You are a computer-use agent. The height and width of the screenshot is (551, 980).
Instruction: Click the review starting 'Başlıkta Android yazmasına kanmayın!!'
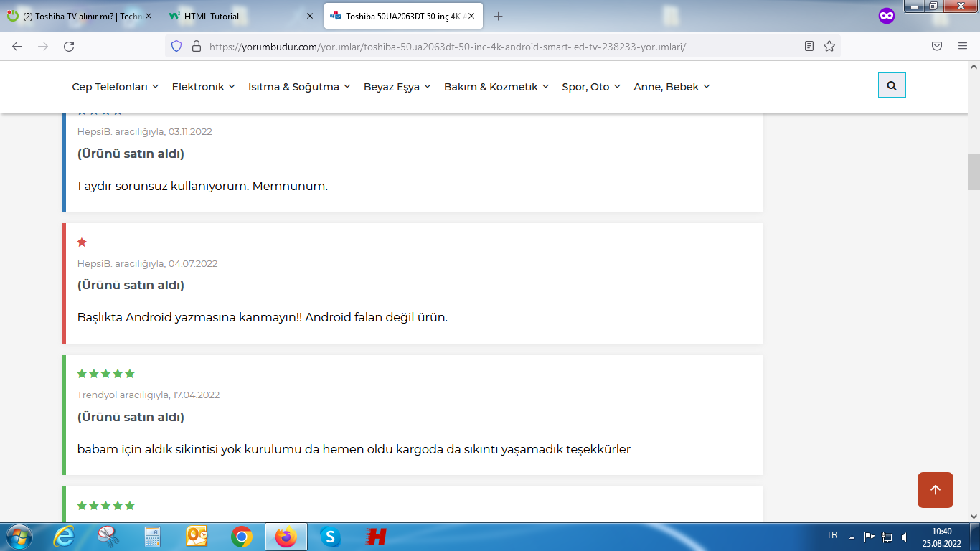[x=263, y=317]
